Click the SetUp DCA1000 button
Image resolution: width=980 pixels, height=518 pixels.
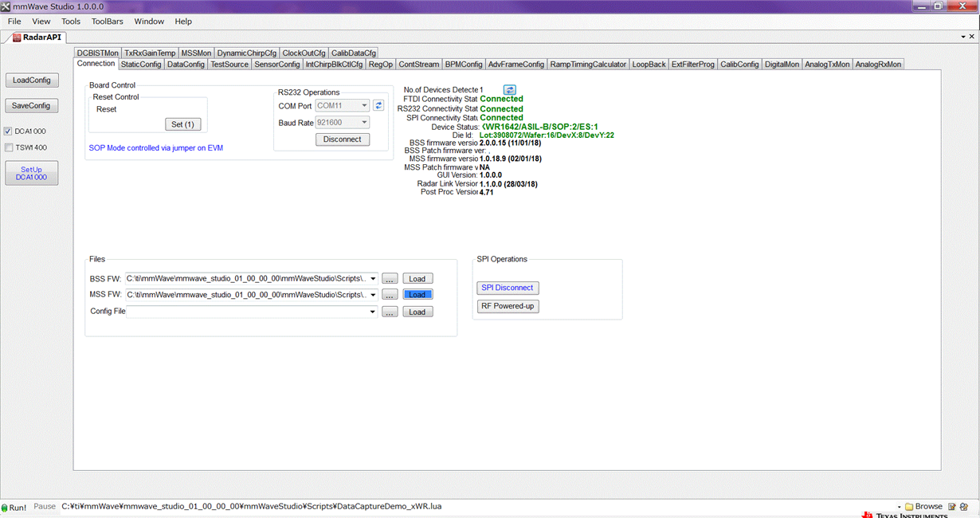point(32,174)
